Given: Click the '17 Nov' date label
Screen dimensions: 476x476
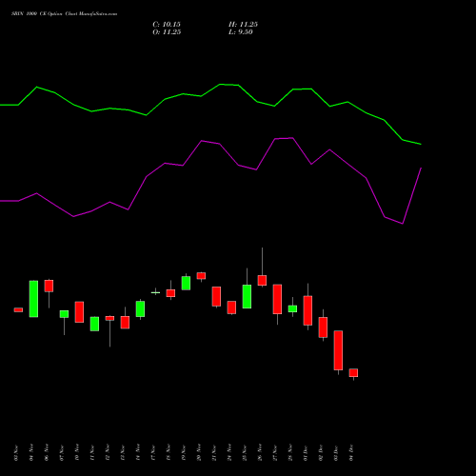Looking at the screenshot, I should (x=153, y=453).
